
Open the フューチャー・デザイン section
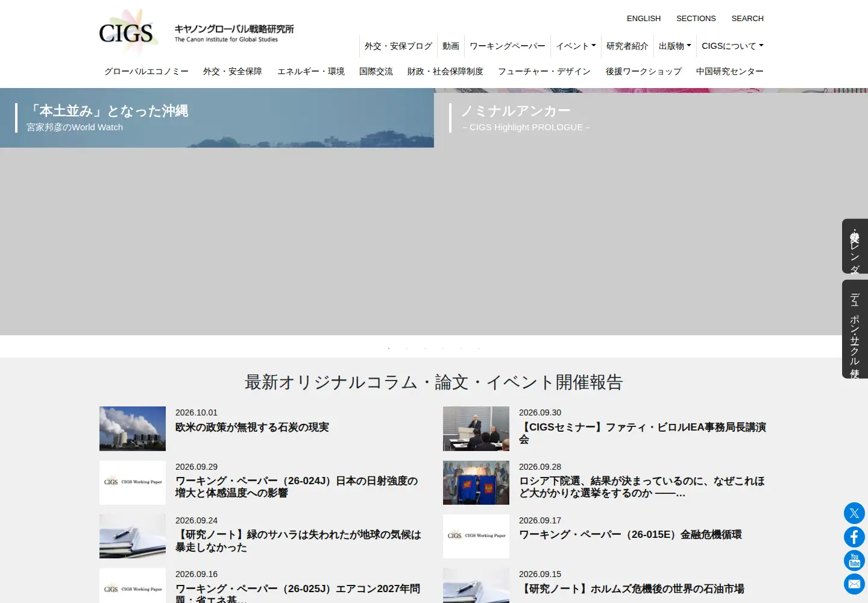coord(544,71)
